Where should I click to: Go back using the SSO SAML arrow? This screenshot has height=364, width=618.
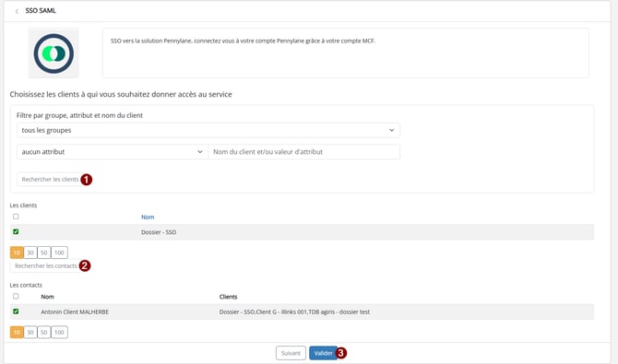coord(17,11)
